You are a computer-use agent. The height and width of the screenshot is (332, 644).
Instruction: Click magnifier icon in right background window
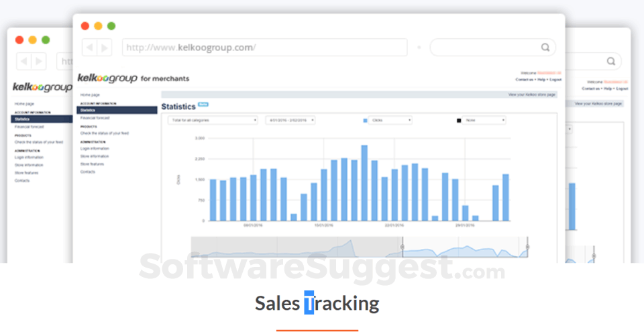[x=611, y=61]
